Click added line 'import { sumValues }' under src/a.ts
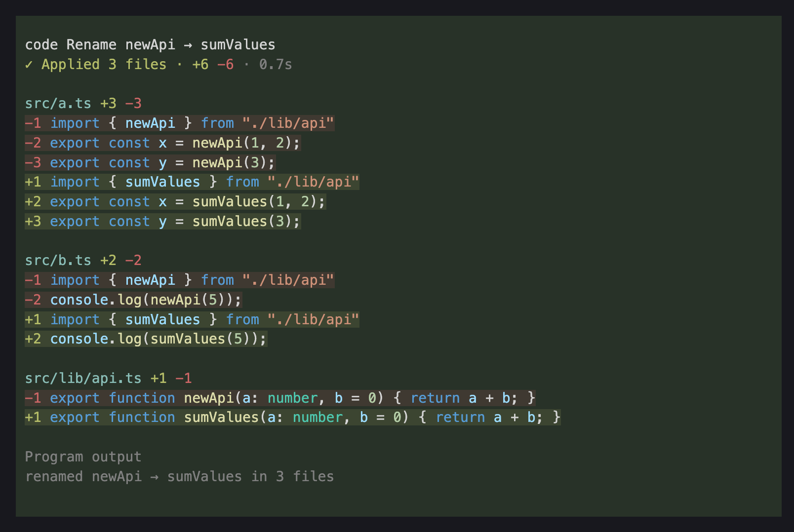 192,182
